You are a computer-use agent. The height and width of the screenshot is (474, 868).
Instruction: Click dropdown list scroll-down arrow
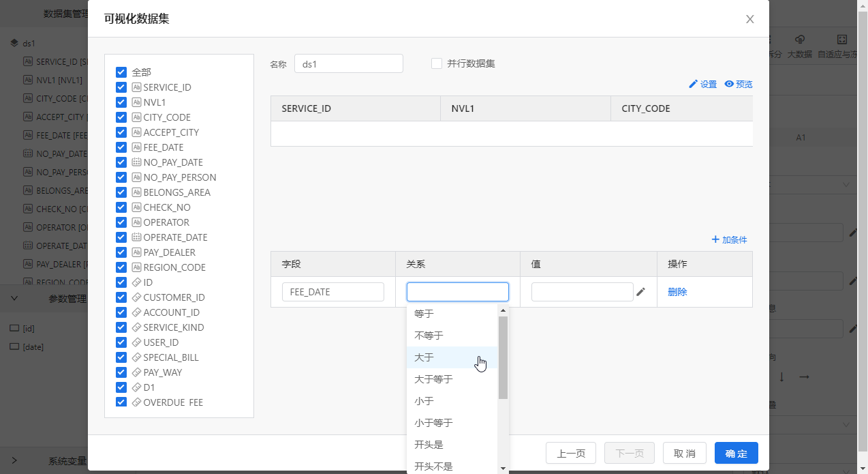(503, 469)
